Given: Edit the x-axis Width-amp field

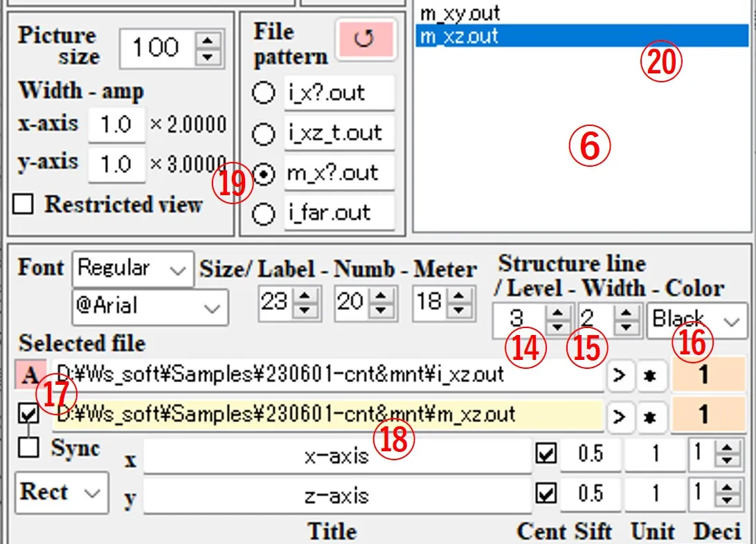Looking at the screenshot, I should coord(117,125).
